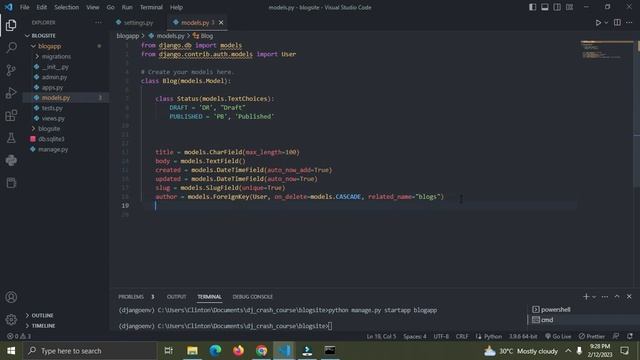Open run options dropdown next to play
Image resolution: width=640 pixels, height=360 pixels.
pos(606,22)
